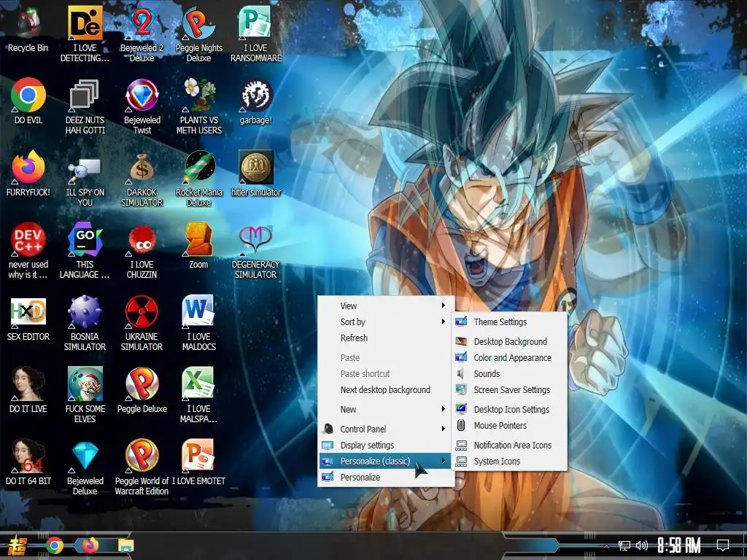Open File Explorer from the taskbar
Viewport: 747px width, 560px height.
coord(125,545)
